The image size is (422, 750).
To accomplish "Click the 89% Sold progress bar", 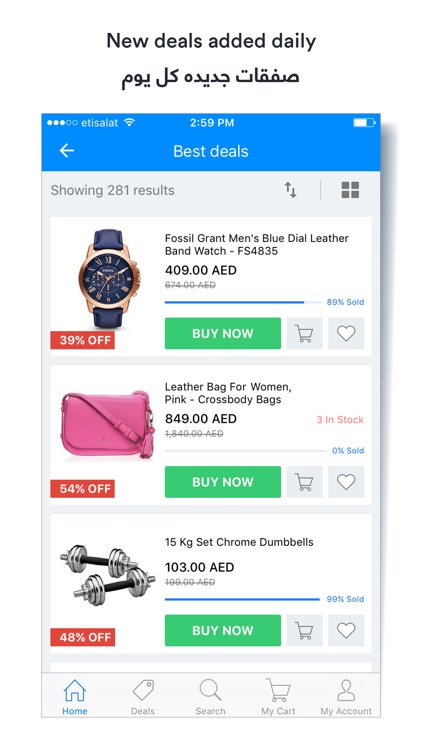I will (243, 302).
